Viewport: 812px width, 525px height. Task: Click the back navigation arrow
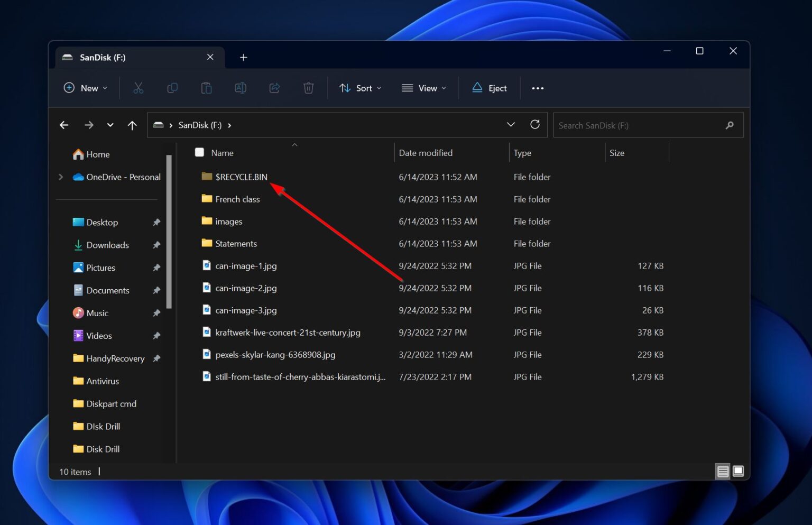(x=64, y=125)
